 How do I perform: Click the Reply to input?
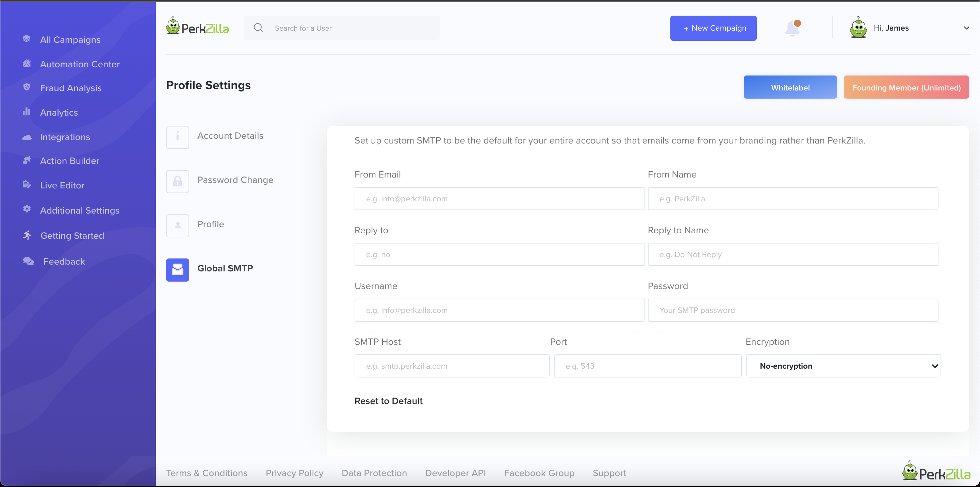click(500, 254)
